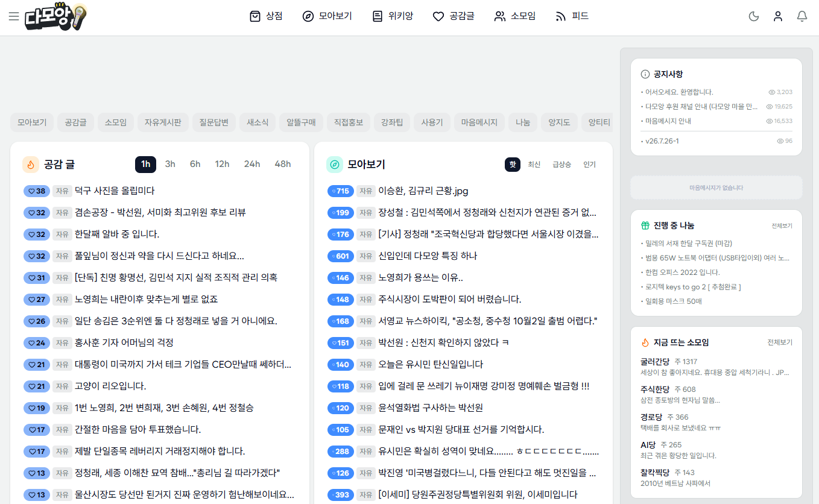Click the 자유게시판 category chip
Image resolution: width=819 pixels, height=504 pixels.
[163, 122]
